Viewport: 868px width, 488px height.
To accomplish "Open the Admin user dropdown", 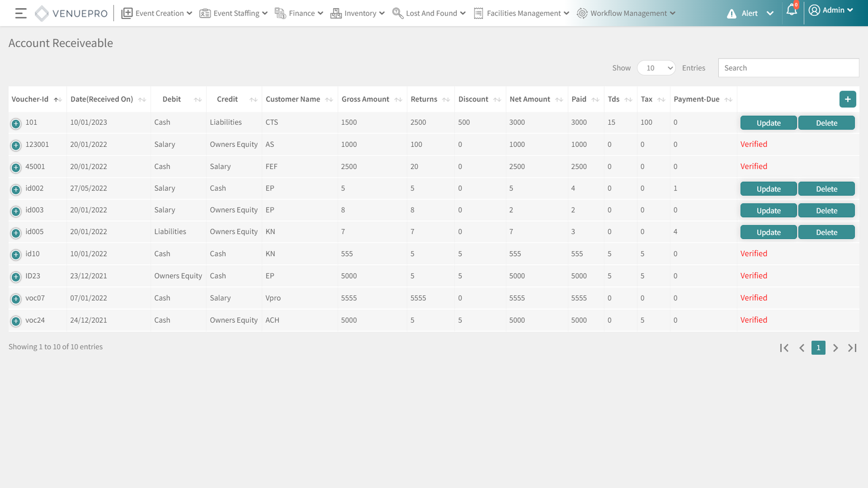I will [831, 10].
